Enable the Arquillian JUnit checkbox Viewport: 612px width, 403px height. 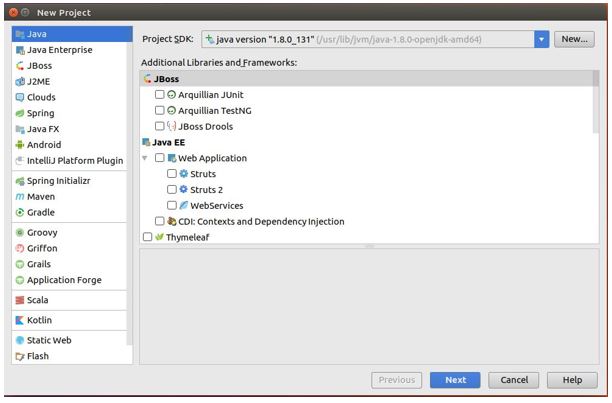point(160,94)
